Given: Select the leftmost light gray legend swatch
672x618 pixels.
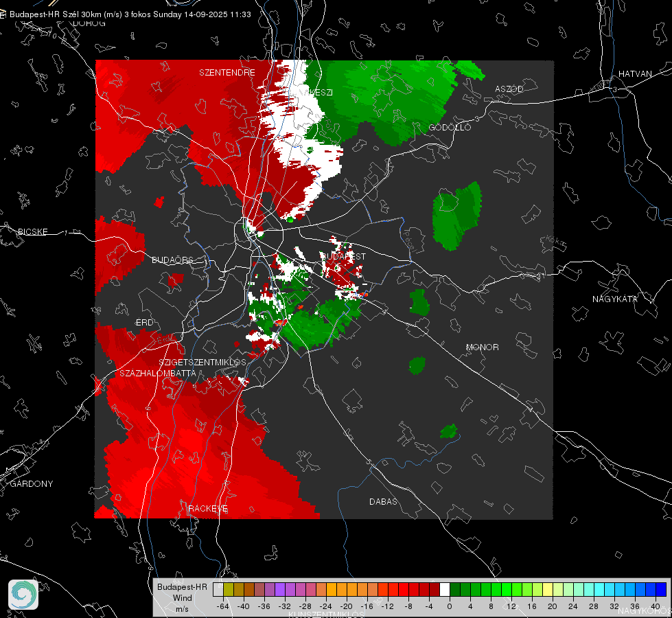Looking at the screenshot, I should (218, 590).
